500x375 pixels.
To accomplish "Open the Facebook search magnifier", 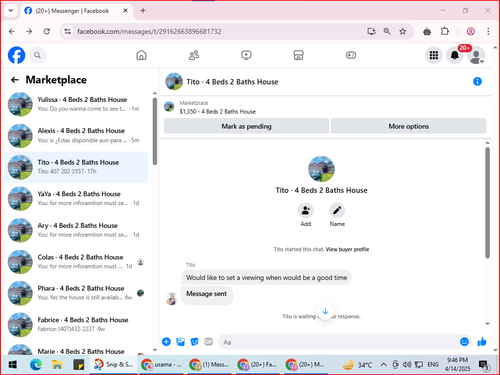I will click(x=37, y=55).
